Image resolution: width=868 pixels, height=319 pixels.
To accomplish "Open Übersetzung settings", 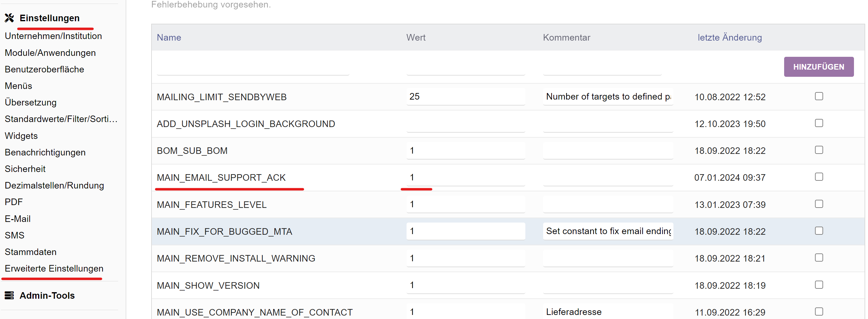I will pos(31,102).
